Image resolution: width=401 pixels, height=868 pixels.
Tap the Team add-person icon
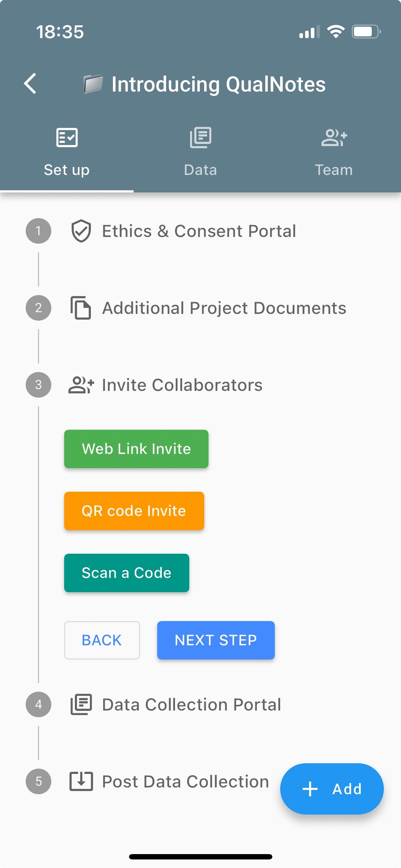click(334, 138)
